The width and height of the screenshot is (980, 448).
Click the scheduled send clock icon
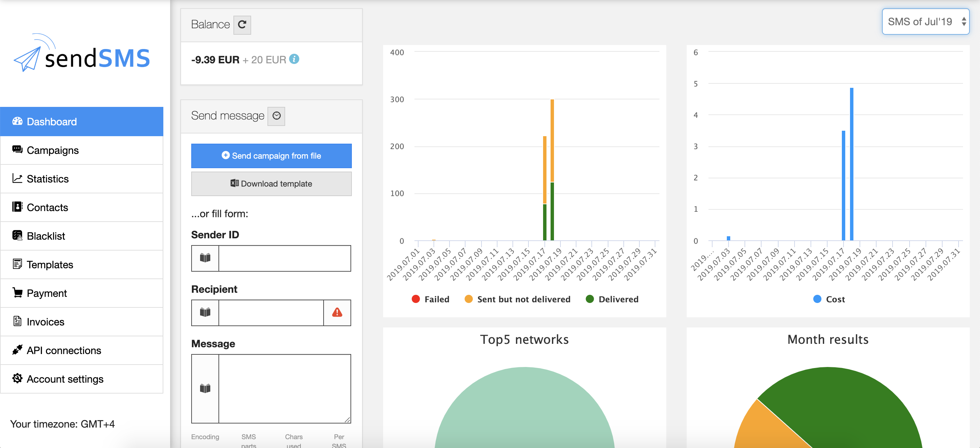276,116
